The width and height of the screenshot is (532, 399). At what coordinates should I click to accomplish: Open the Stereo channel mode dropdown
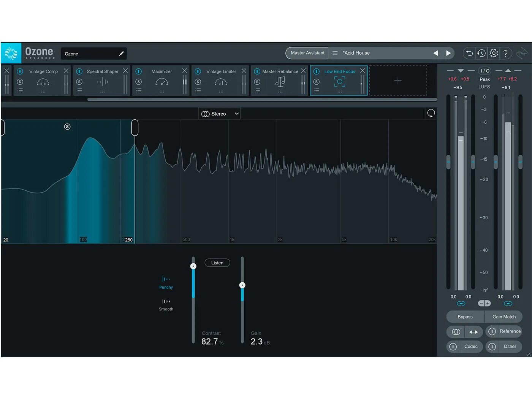[219, 114]
